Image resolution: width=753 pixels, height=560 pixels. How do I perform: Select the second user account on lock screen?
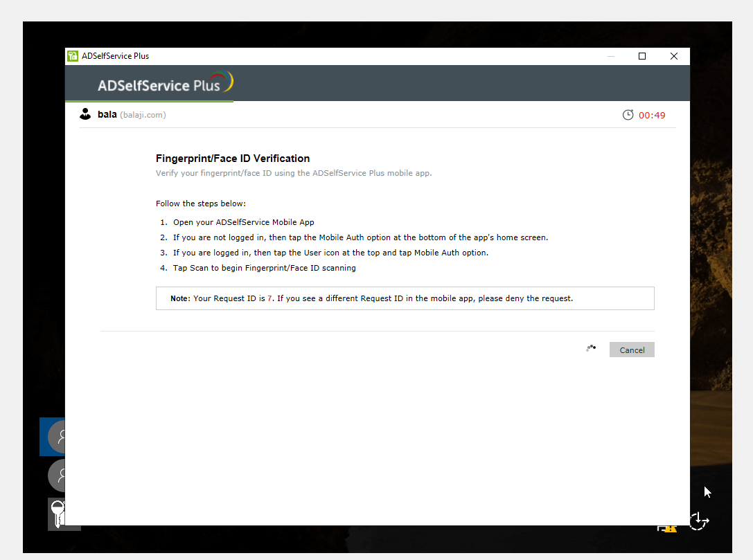coord(57,476)
